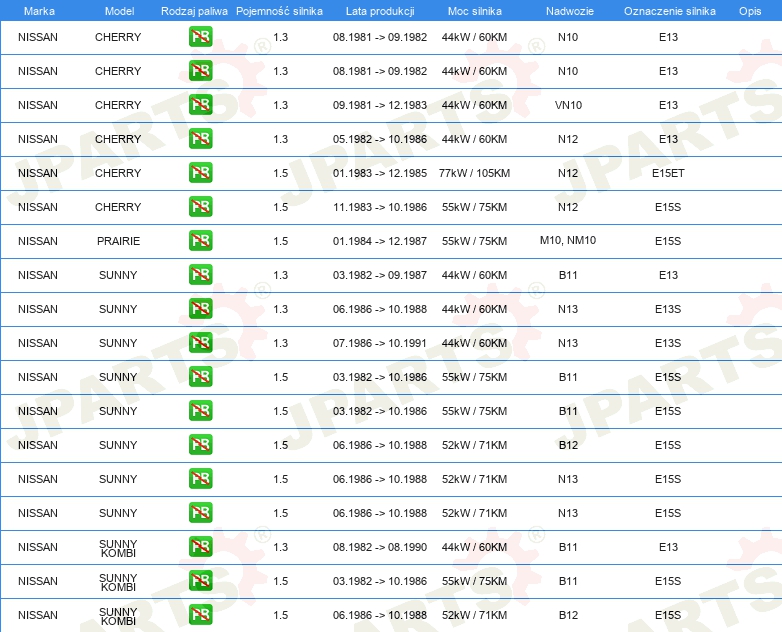Select 55kW / 75KM in the CHERRY 11.1983 row
The width and height of the screenshot is (782, 632).
(474, 207)
